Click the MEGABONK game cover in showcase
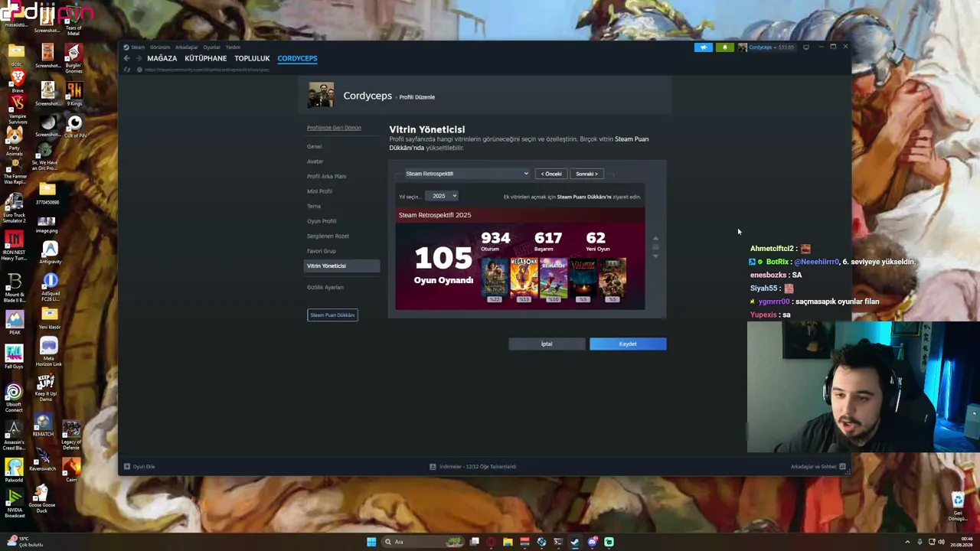This screenshot has height=551, width=980. 524,277
